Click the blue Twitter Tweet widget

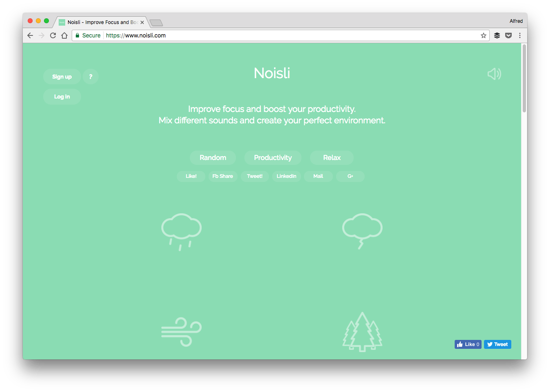(x=497, y=344)
